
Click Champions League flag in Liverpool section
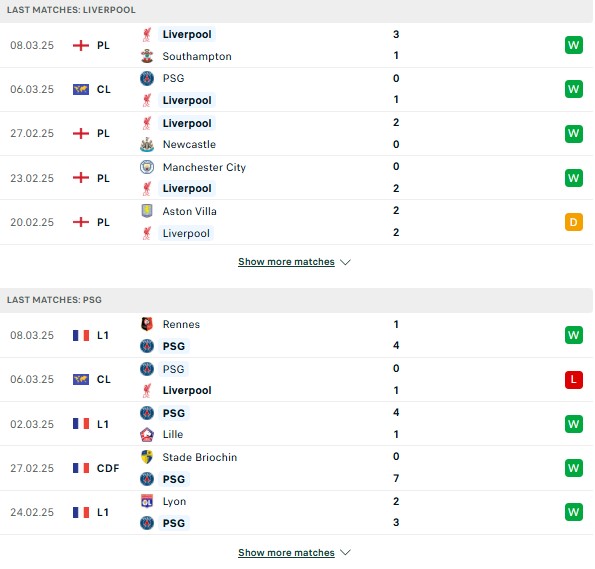(x=81, y=90)
